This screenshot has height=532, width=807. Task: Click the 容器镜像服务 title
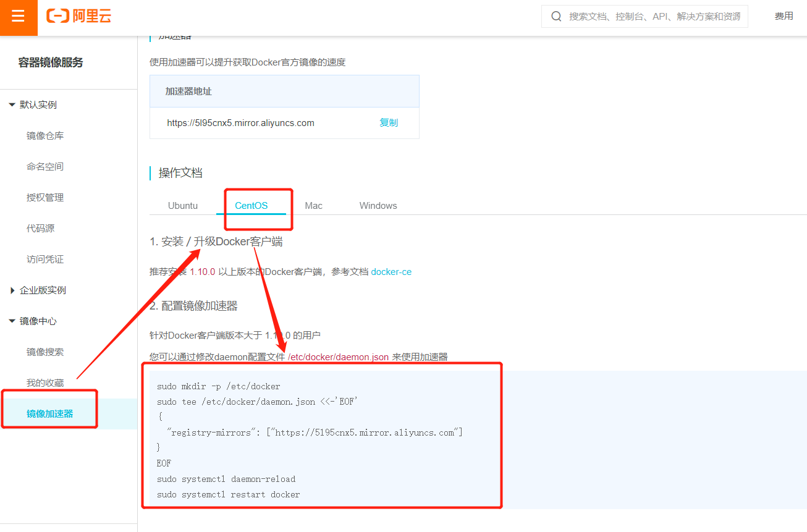tap(51, 62)
